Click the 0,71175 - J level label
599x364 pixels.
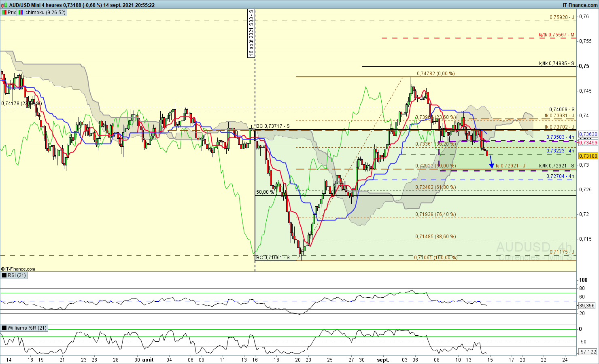(x=562, y=252)
